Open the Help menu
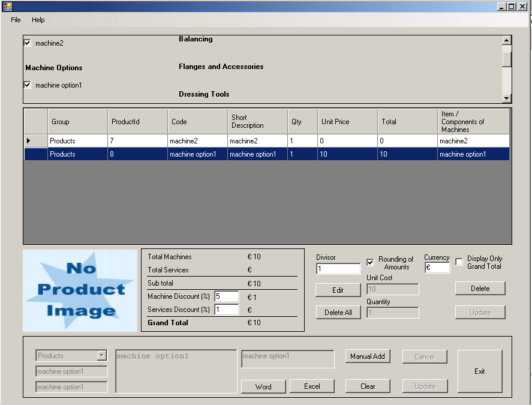The height and width of the screenshot is (405, 532). click(x=38, y=20)
